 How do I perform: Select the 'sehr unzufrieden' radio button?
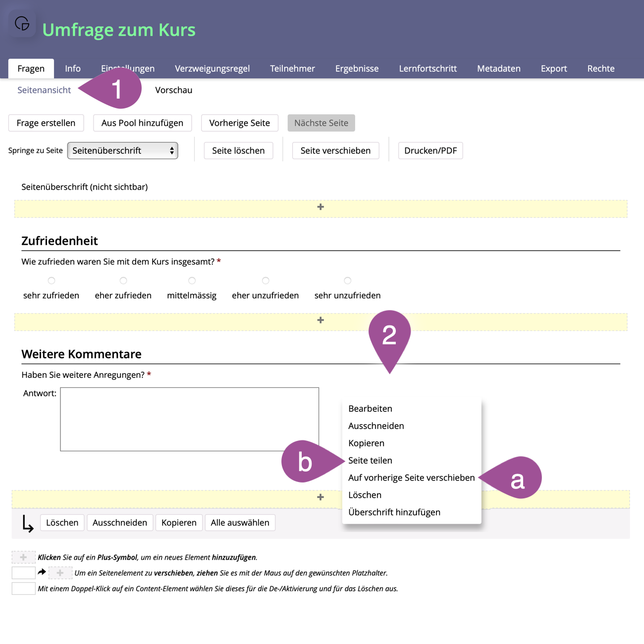tap(348, 281)
